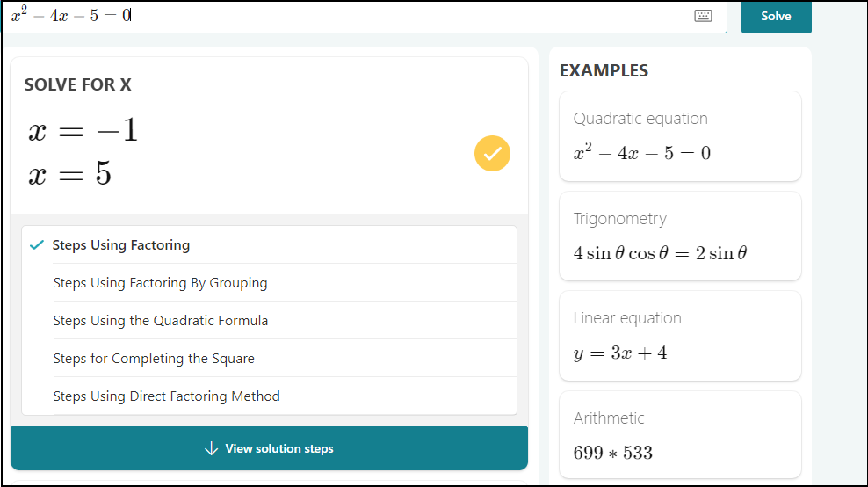Click the yellow circle checkmark icon
The image size is (868, 487).
[492, 153]
